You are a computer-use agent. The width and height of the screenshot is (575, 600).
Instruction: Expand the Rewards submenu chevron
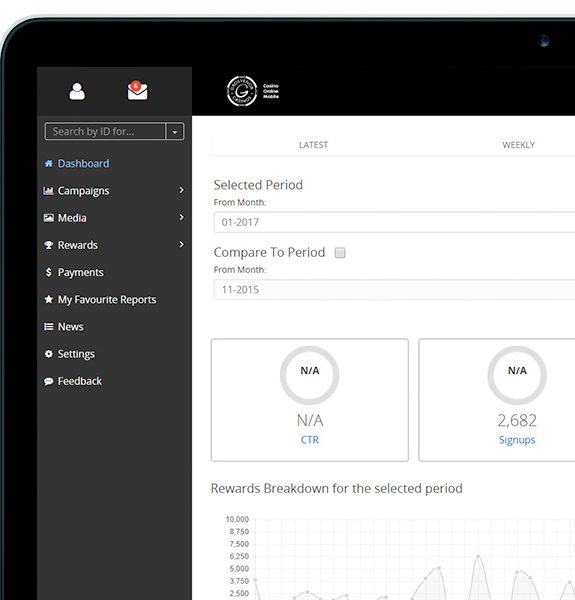coord(181,244)
